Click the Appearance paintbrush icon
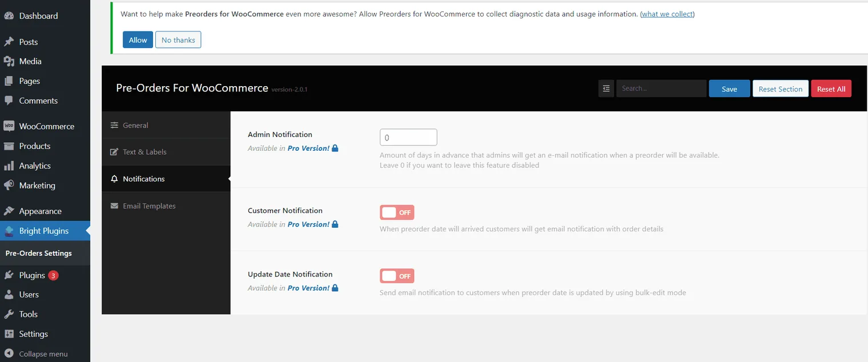 tap(9, 211)
